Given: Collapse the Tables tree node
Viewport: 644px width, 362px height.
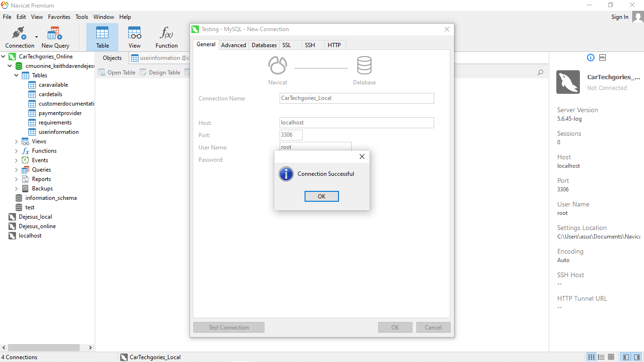Looking at the screenshot, I should tap(16, 75).
